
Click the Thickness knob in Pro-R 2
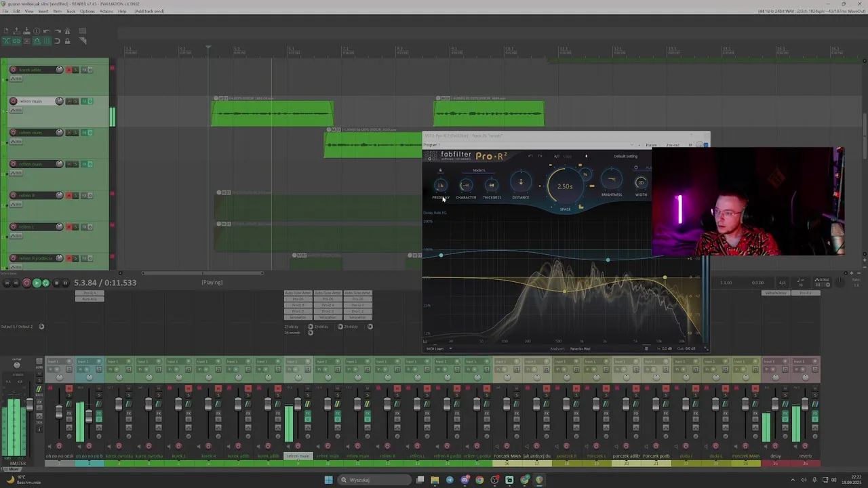click(492, 185)
